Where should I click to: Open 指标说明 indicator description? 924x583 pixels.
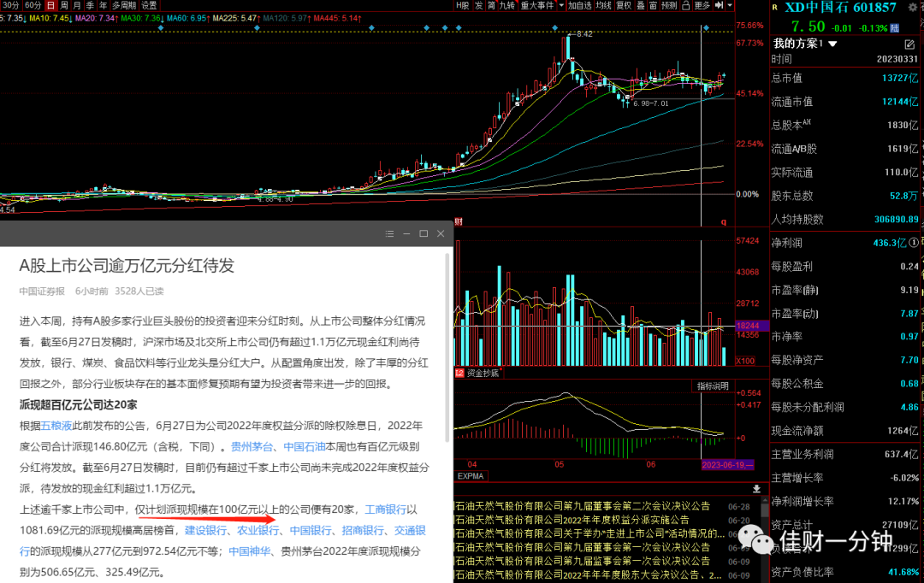(x=713, y=386)
